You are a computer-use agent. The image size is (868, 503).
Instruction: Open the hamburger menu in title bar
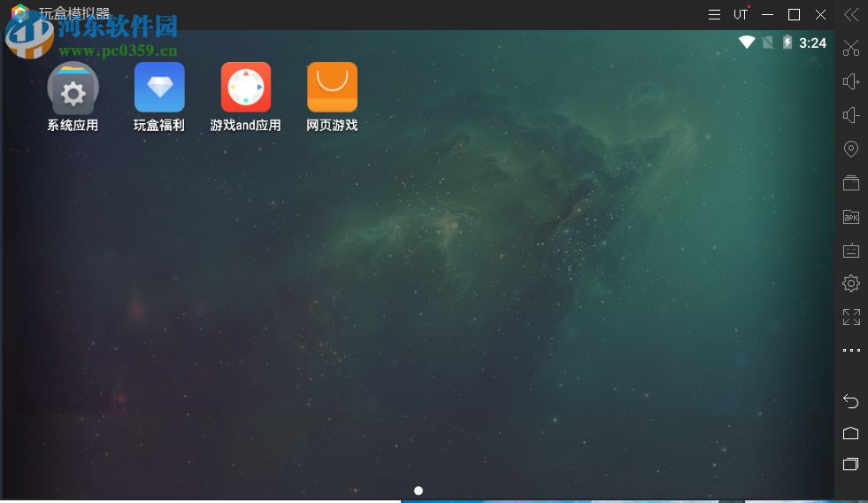[x=714, y=15]
